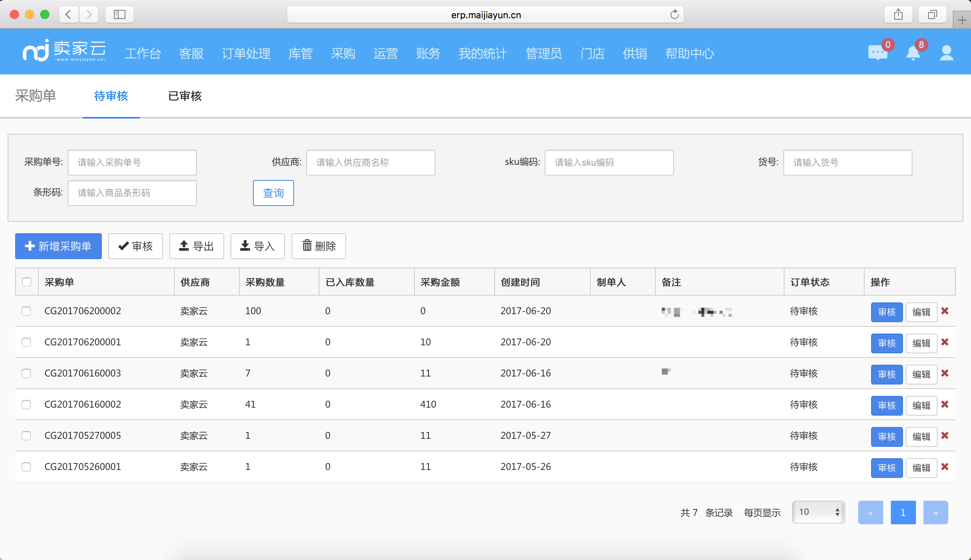Open the 我的统计 menu

483,54
